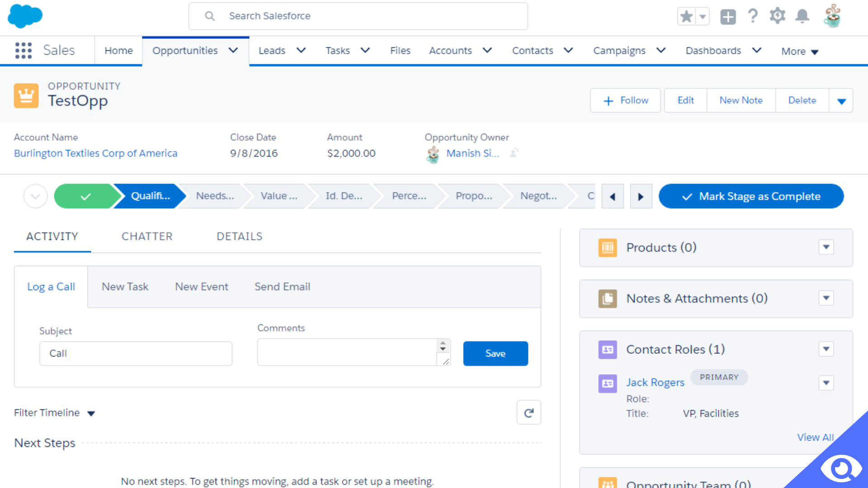Screen dimensions: 868x488
Task: Select the Propo... stage in the path
Action: coord(474,196)
